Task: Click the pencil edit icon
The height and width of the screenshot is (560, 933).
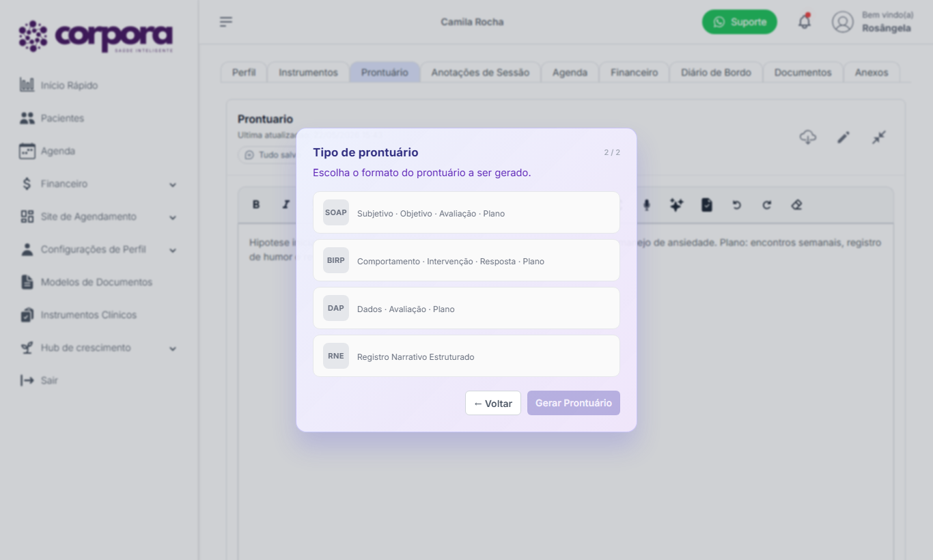Action: [x=844, y=137]
